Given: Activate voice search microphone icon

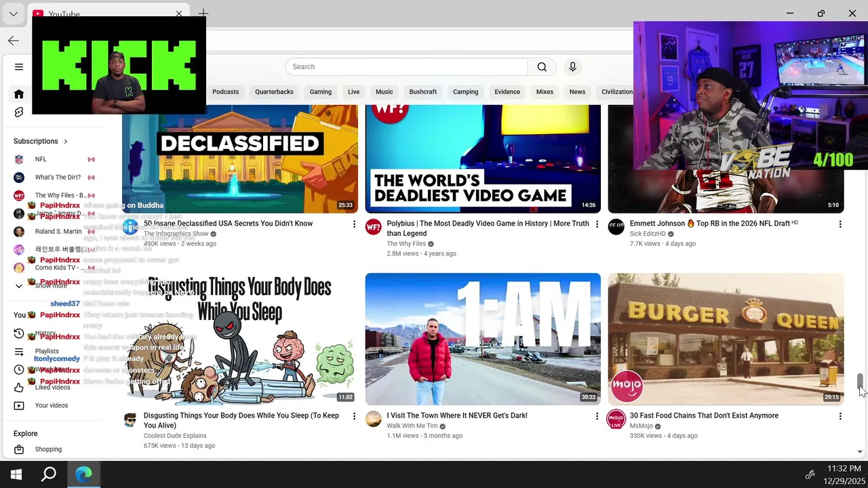Looking at the screenshot, I should pos(572,66).
